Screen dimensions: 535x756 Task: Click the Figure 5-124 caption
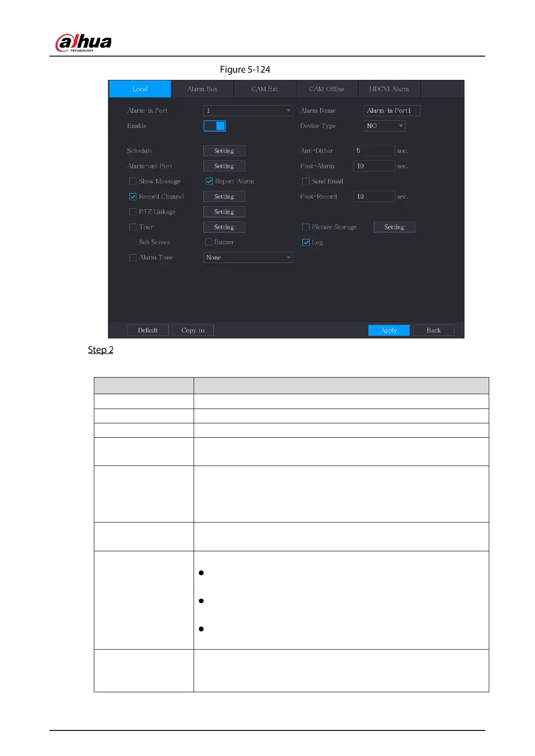245,70
